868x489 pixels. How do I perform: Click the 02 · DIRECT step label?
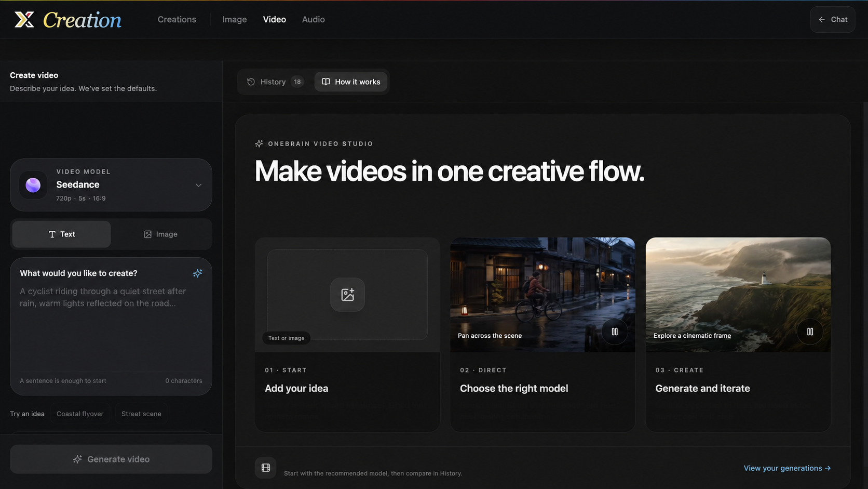483,370
